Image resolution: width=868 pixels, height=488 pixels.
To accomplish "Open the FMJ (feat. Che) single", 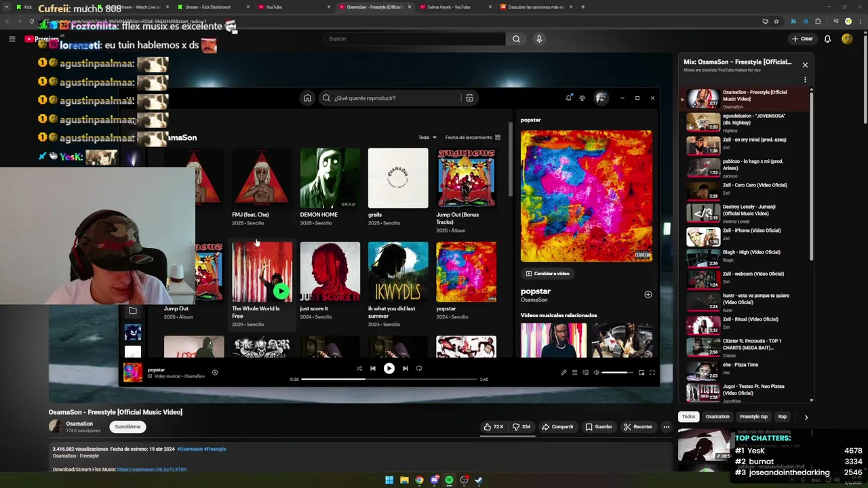I will coord(262,186).
